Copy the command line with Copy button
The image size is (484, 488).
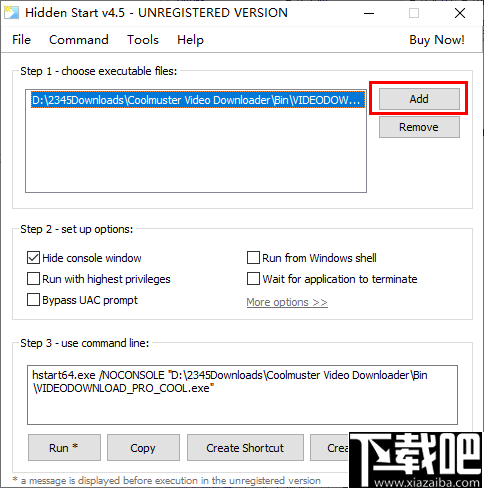point(143,448)
